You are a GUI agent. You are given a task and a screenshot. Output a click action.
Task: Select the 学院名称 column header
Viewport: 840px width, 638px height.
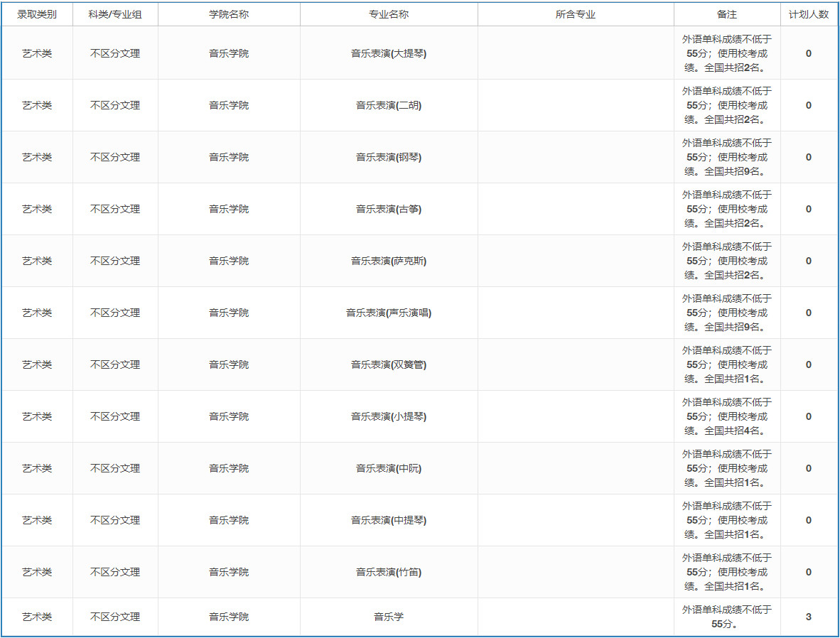coord(229,14)
